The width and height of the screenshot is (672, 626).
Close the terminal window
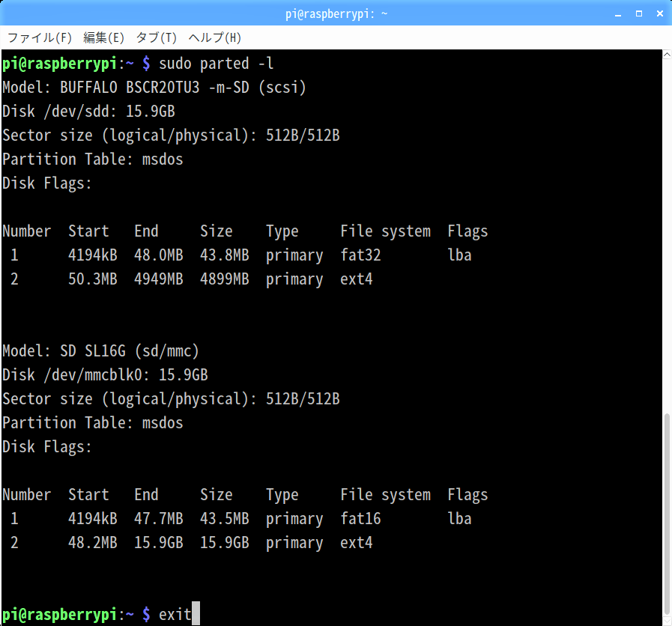click(660, 13)
